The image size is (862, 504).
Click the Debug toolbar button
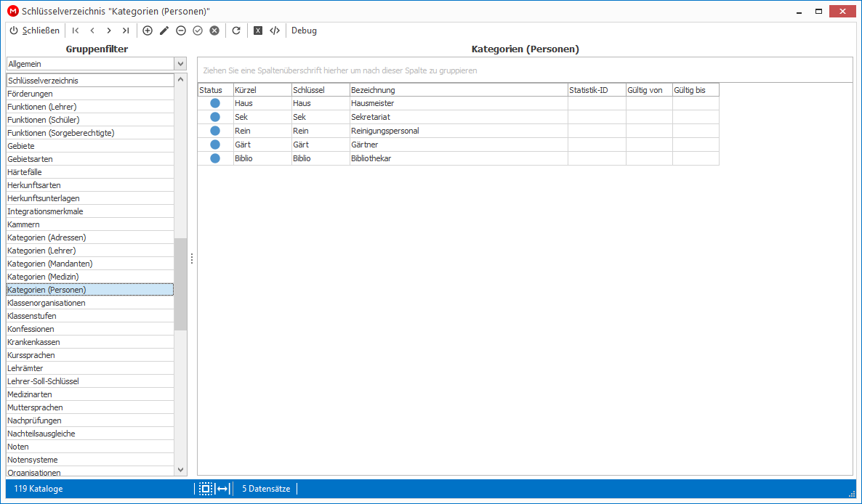[304, 31]
